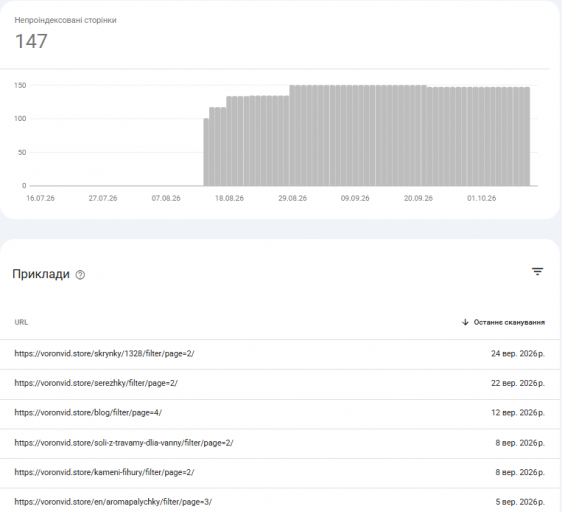Select the 5 вер. 2026 р. date cell

click(520, 502)
